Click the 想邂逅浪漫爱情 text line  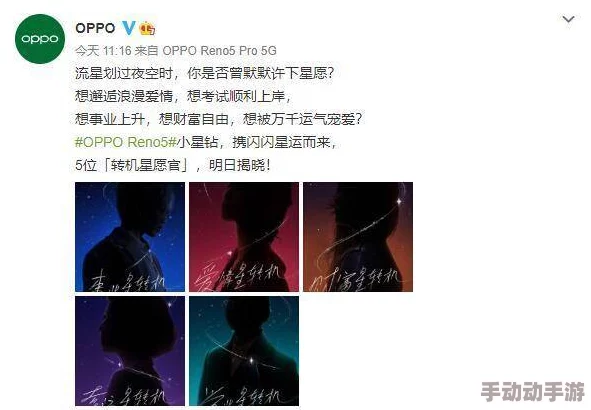coord(183,96)
